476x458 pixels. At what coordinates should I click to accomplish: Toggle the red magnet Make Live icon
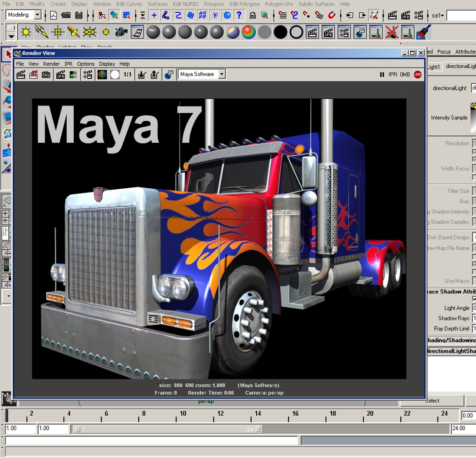331,15
